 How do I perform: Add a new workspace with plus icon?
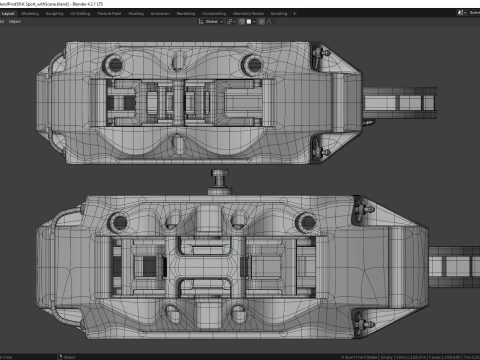294,14
